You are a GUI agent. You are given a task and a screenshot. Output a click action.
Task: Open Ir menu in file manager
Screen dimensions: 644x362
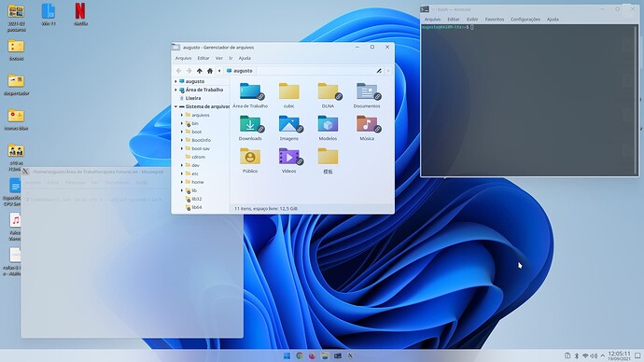[x=231, y=58]
